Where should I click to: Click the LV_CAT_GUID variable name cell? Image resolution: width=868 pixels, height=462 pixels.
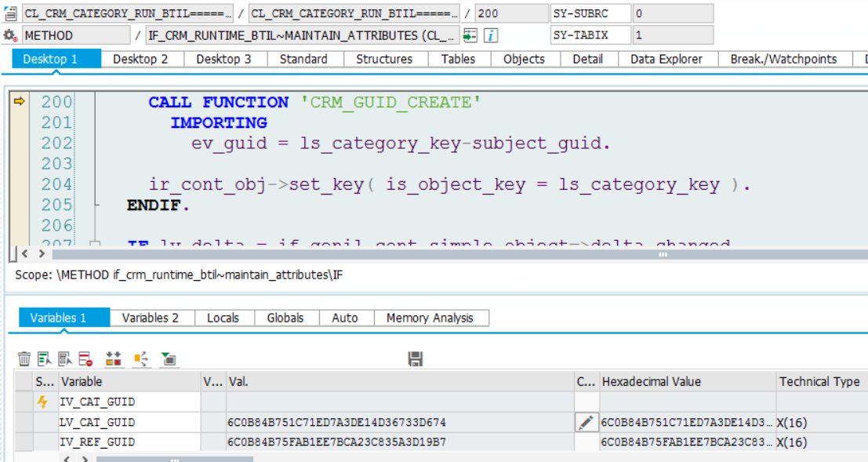[x=129, y=423]
